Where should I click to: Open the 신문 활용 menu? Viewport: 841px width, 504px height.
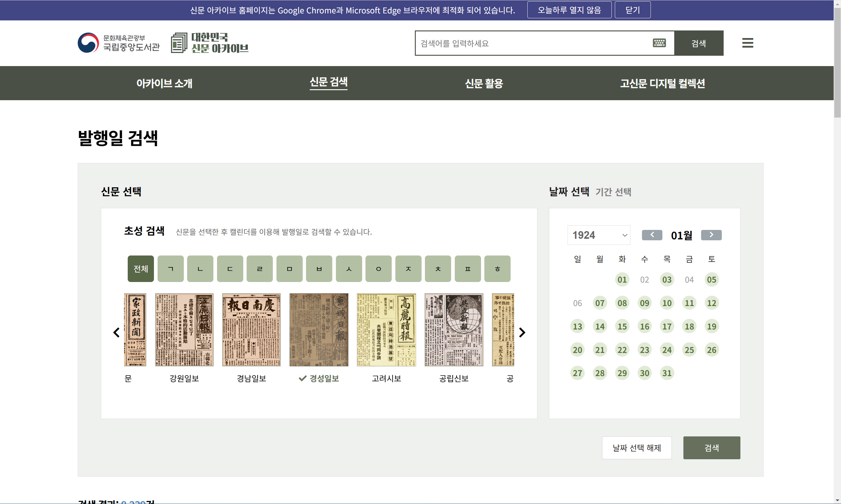point(484,83)
